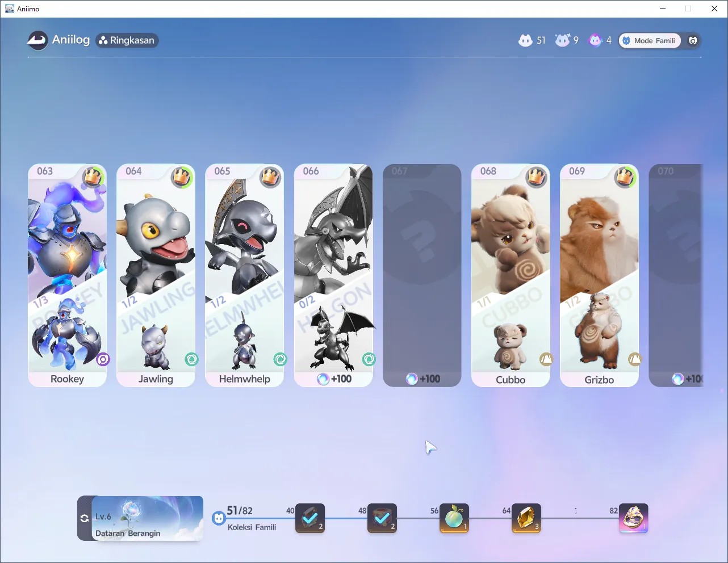728x563 pixels.
Task: Open the Ringkasan summary tab
Action: 127,40
